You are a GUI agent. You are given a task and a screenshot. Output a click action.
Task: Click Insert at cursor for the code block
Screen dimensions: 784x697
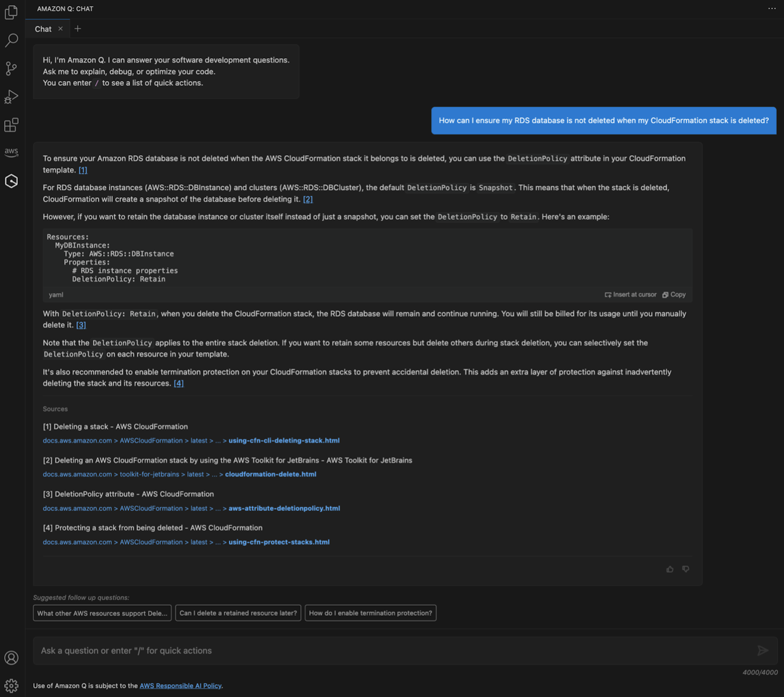coord(631,294)
